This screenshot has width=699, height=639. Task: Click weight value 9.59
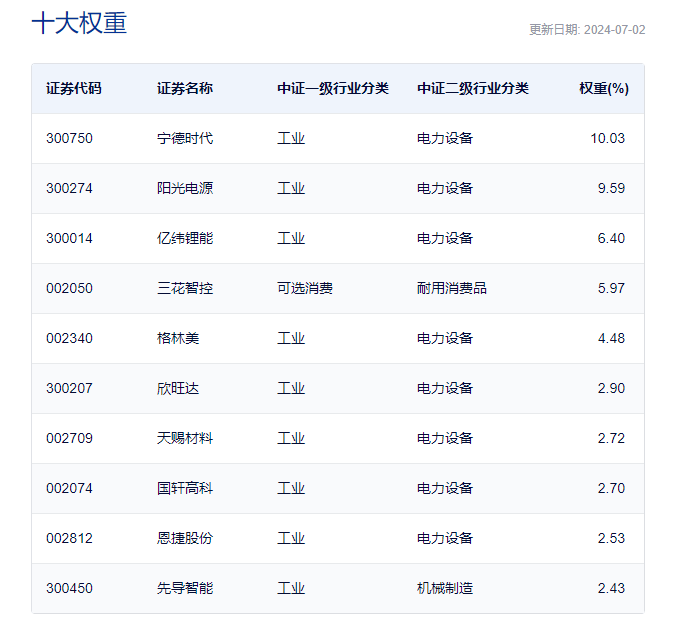tap(611, 188)
